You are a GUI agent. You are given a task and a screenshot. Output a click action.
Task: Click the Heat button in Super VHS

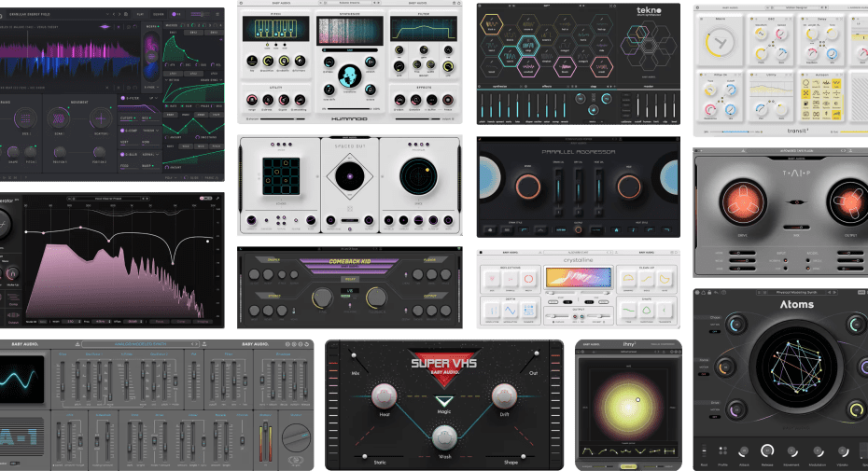(x=385, y=395)
